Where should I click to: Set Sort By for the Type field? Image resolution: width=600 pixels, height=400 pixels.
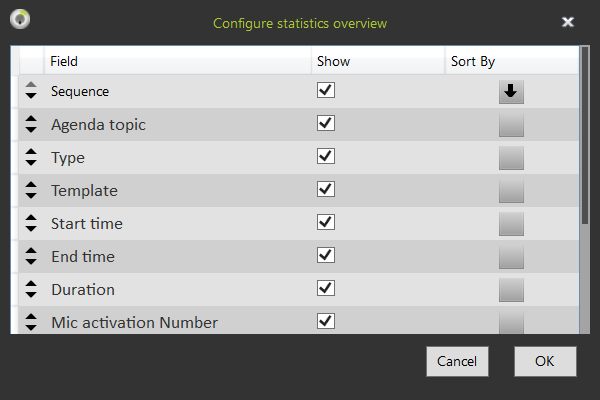[511, 157]
